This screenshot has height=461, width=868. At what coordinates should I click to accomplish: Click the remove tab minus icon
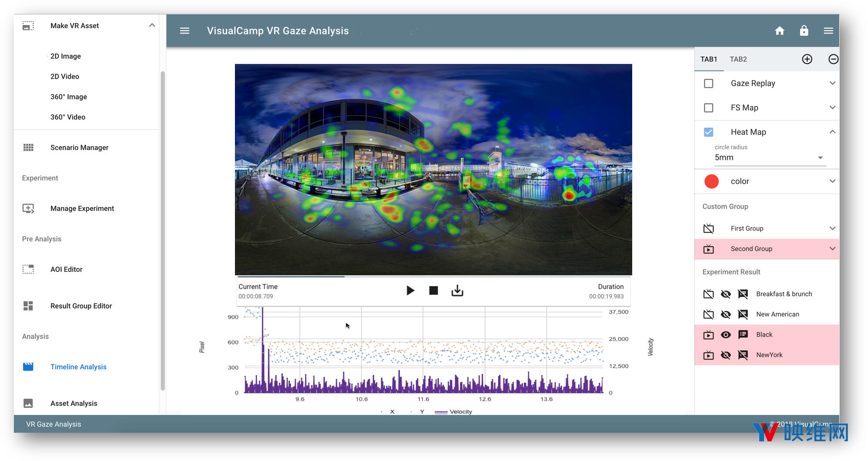pyautogui.click(x=833, y=59)
